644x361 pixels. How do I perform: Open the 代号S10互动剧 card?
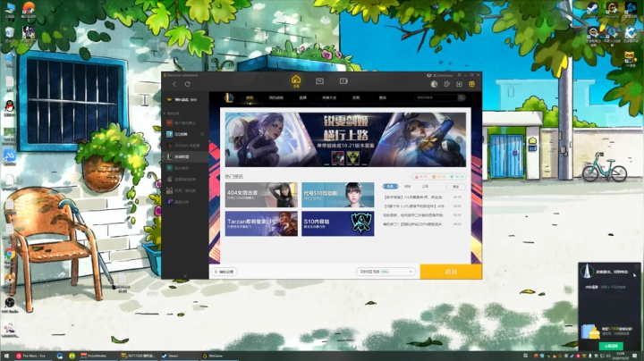click(x=337, y=195)
